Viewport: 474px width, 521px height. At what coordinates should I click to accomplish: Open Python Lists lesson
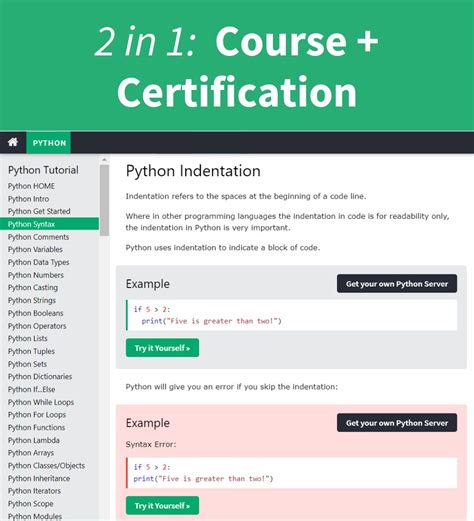[28, 338]
